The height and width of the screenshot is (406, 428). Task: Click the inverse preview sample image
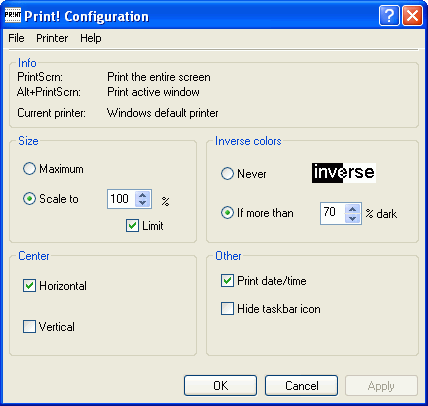click(344, 173)
